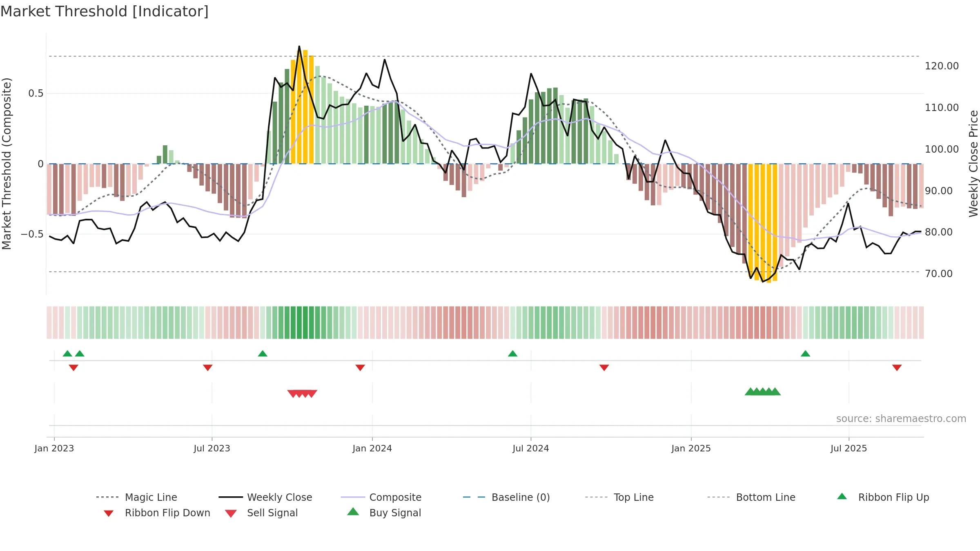The width and height of the screenshot is (980, 551).
Task: Click the Market Threshold [Indicator] title
Action: point(105,11)
